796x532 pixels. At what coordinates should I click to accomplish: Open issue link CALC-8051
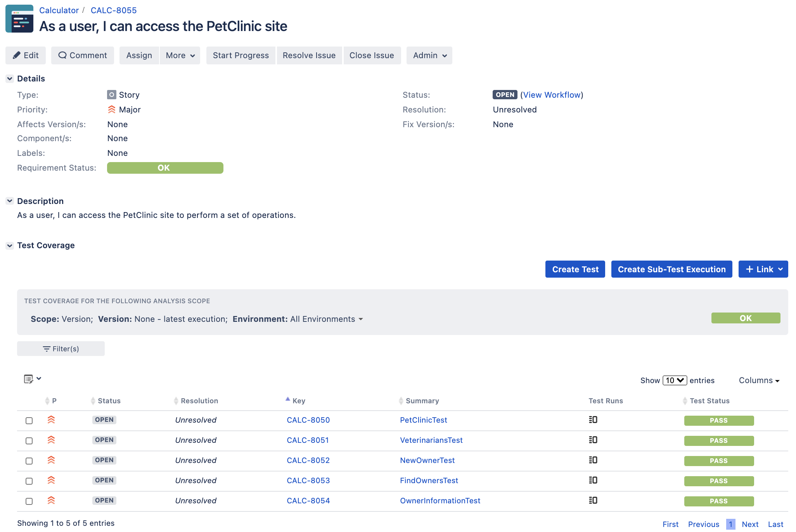(x=308, y=440)
